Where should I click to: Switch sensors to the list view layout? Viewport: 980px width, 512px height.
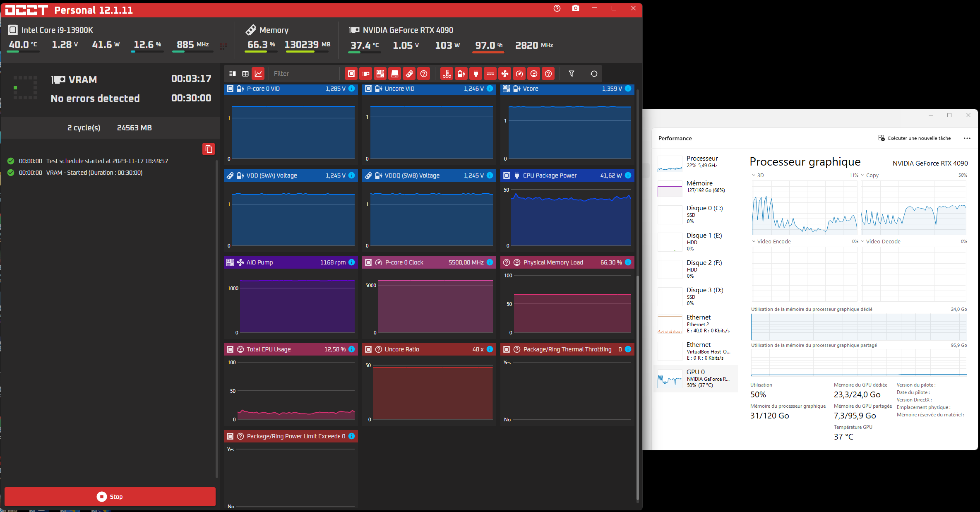pos(233,74)
